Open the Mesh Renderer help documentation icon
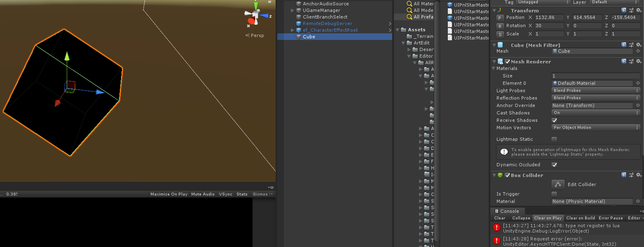644x247 pixels. pos(623,61)
